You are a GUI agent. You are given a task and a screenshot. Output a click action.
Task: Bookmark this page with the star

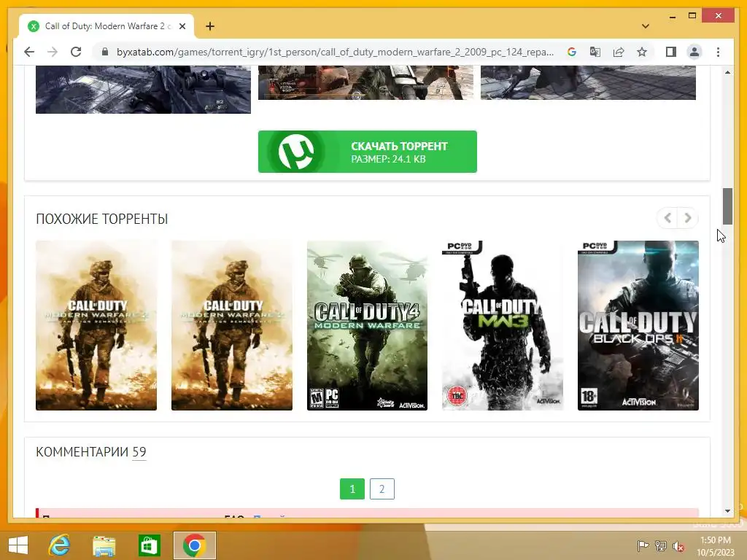pyautogui.click(x=642, y=52)
